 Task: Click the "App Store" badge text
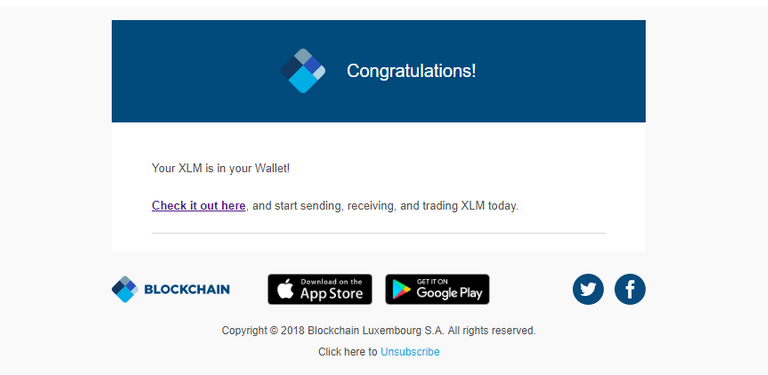[x=332, y=294]
